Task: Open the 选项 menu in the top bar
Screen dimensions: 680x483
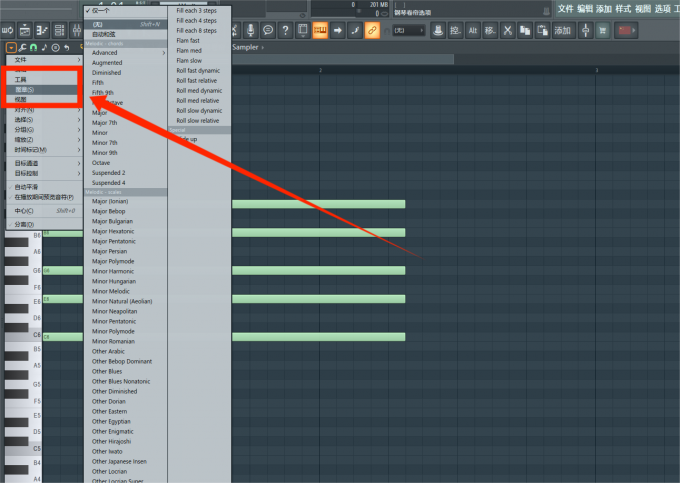Action: pyautogui.click(x=662, y=9)
